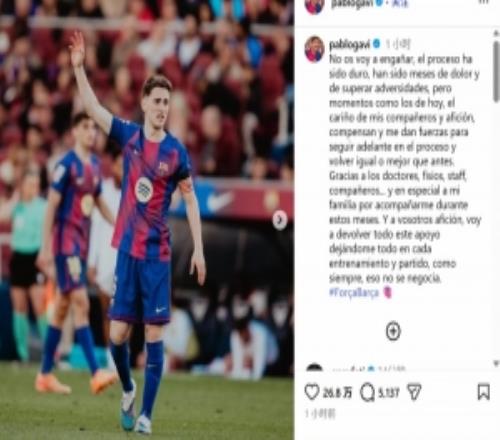Open pablogavi username in the post header
The image size is (500, 440).
[351, 4]
